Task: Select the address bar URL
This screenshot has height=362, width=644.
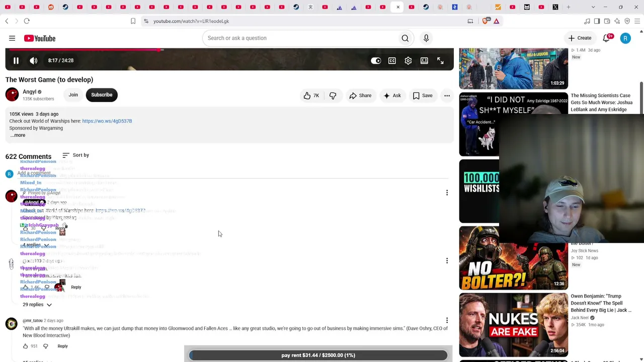Action: pyautogui.click(x=191, y=21)
